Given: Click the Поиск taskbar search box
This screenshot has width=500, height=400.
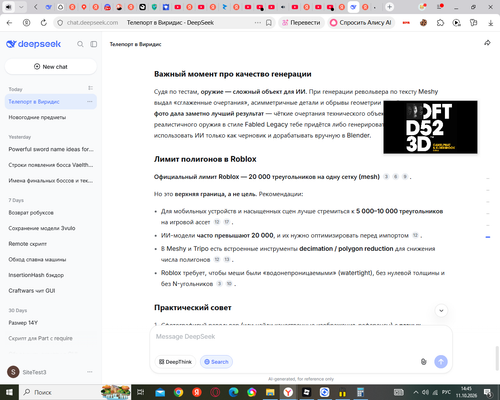Looking at the screenshot, I should [x=60, y=392].
